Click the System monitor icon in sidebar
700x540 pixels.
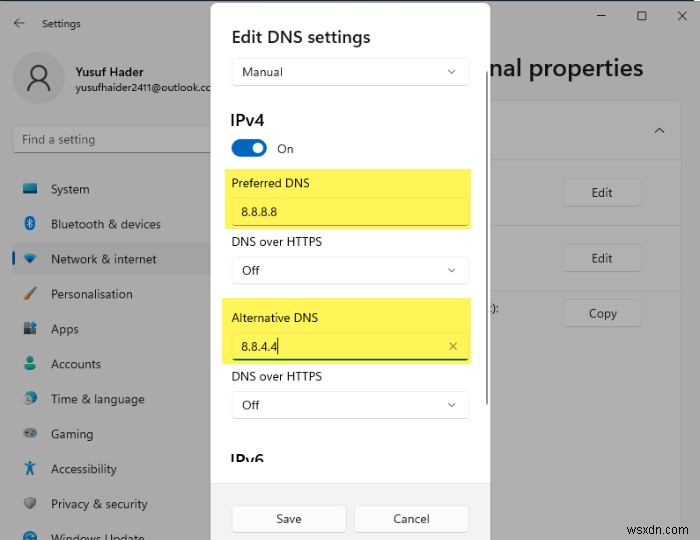(30, 189)
